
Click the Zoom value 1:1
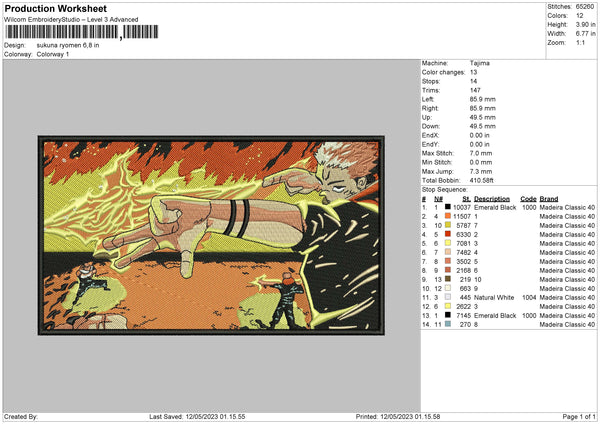click(580, 42)
